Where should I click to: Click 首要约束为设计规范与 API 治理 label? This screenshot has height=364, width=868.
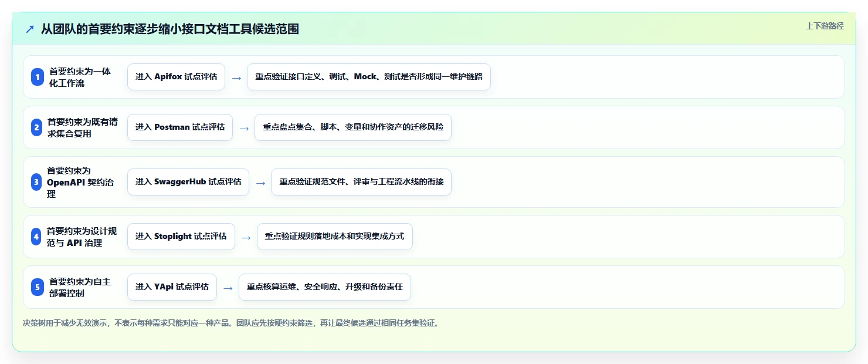[x=82, y=237]
